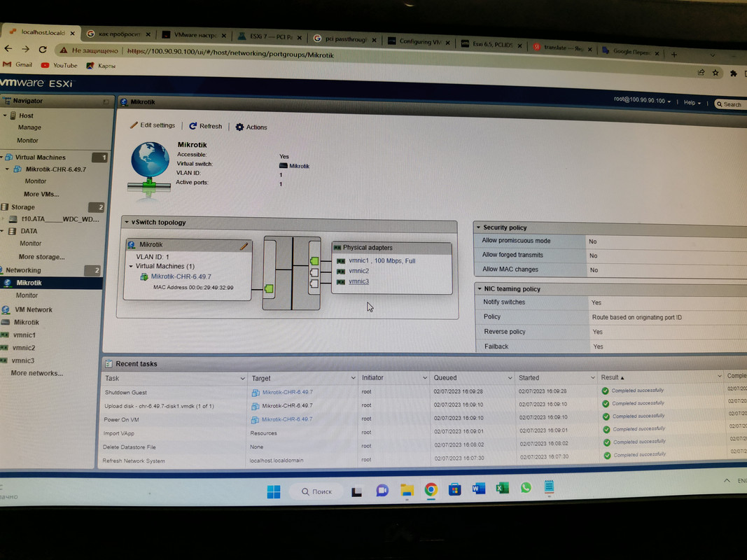
Task: Open the Actions gear menu
Action: pyautogui.click(x=251, y=127)
